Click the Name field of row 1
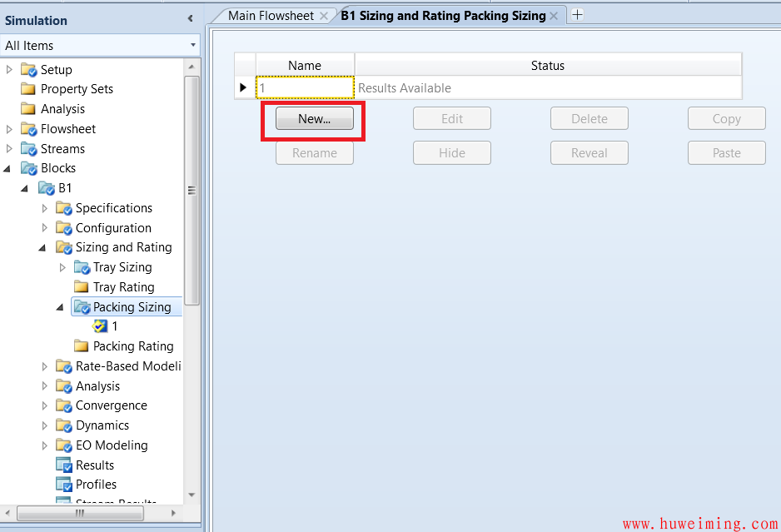The height and width of the screenshot is (532, 781). coord(305,87)
